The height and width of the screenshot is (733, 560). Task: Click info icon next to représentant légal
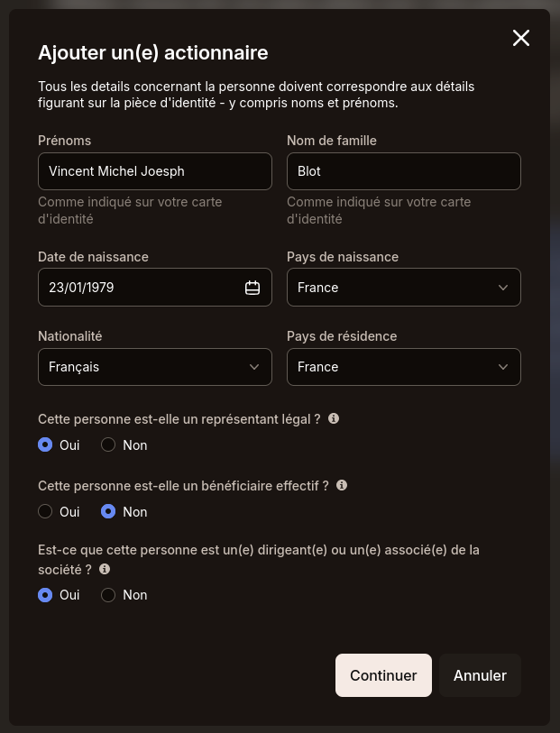pos(334,418)
